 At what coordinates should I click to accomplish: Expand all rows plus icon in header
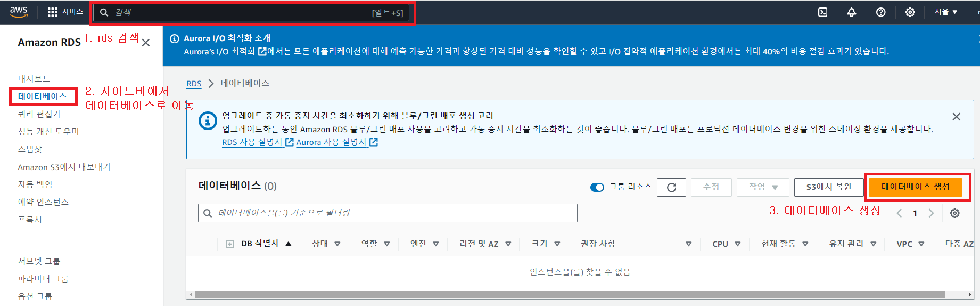click(x=230, y=244)
